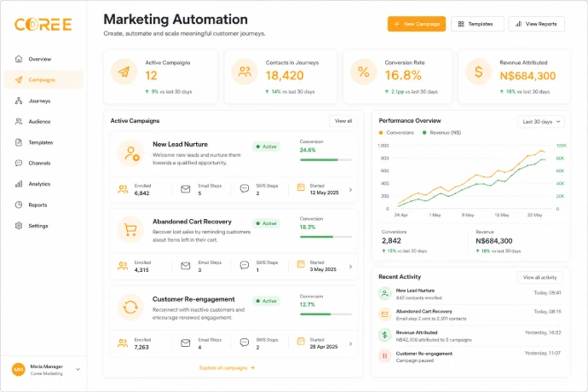This screenshot has width=588, height=392.
Task: Click the Customer Re-engagement campaign title
Action: click(x=193, y=299)
